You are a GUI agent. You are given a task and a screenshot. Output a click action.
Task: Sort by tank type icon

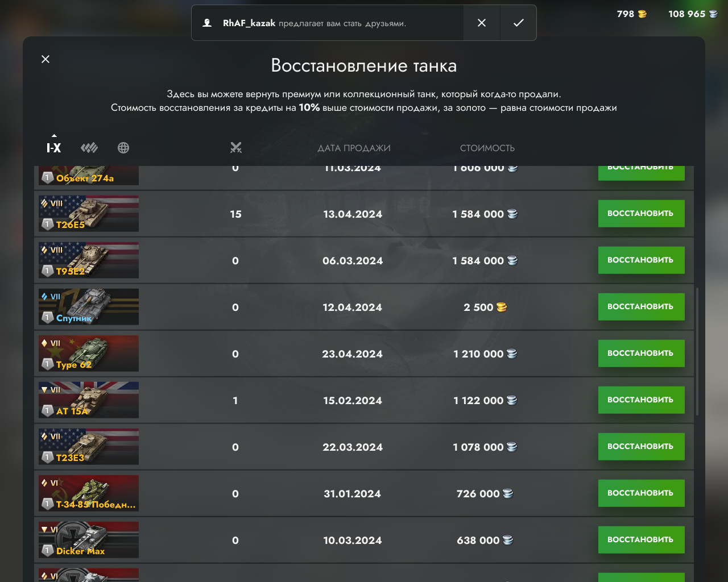click(x=89, y=148)
